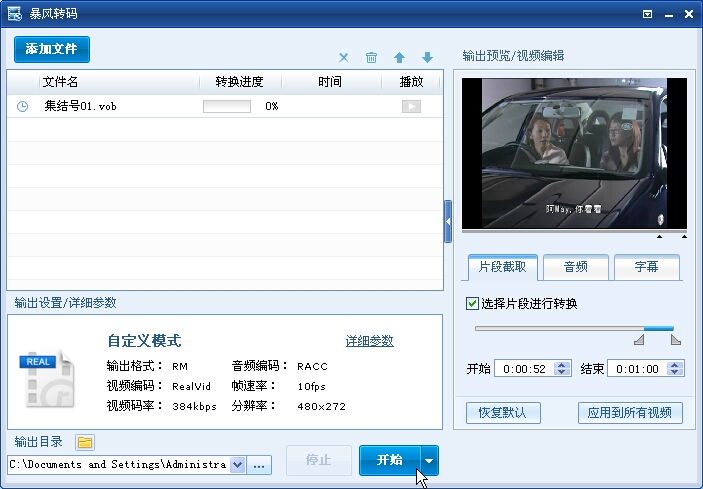This screenshot has height=489, width=703.
Task: Collapse the preview panel with side arrow
Action: pos(447,221)
